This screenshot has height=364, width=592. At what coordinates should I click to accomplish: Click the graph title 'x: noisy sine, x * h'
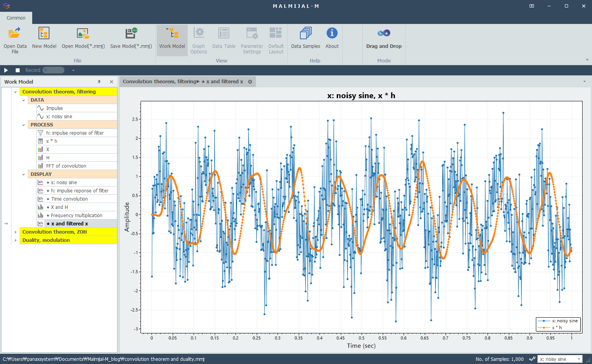[361, 96]
